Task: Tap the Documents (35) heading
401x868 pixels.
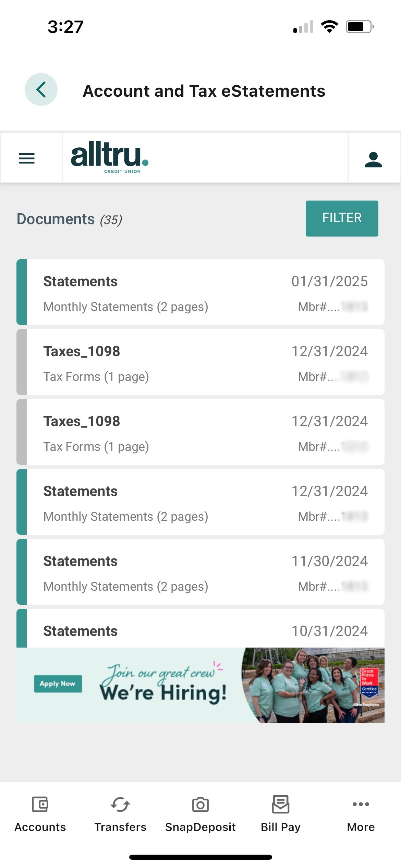Action: [70, 219]
